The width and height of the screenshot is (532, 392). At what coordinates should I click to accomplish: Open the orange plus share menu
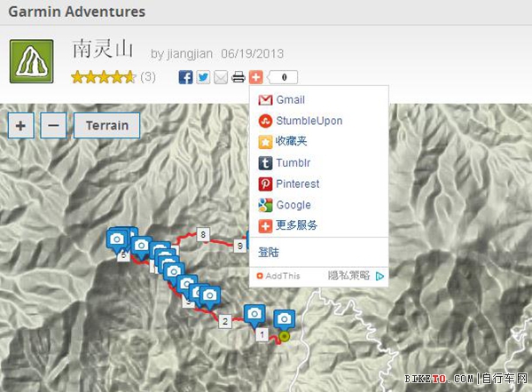point(255,77)
